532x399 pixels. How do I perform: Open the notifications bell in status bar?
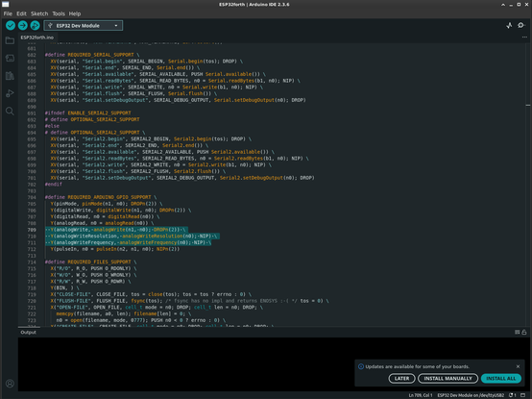(513, 395)
